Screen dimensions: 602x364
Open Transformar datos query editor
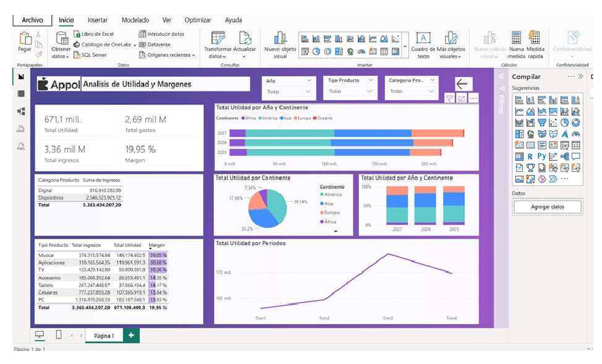click(x=218, y=40)
